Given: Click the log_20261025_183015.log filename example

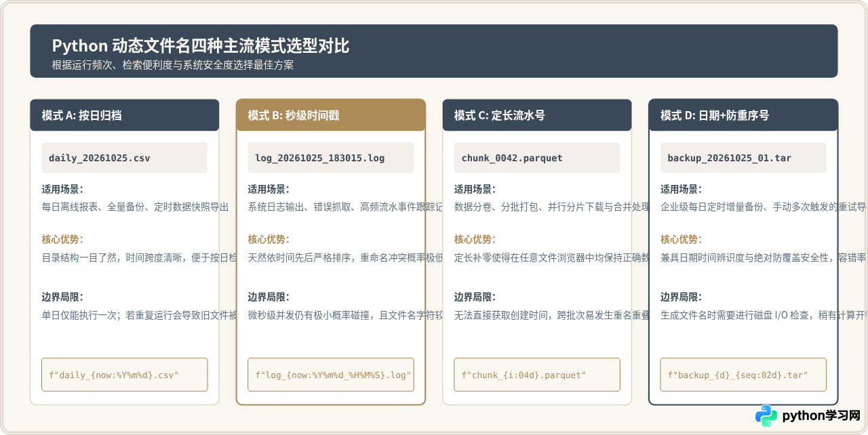Looking at the screenshot, I should click(331, 158).
